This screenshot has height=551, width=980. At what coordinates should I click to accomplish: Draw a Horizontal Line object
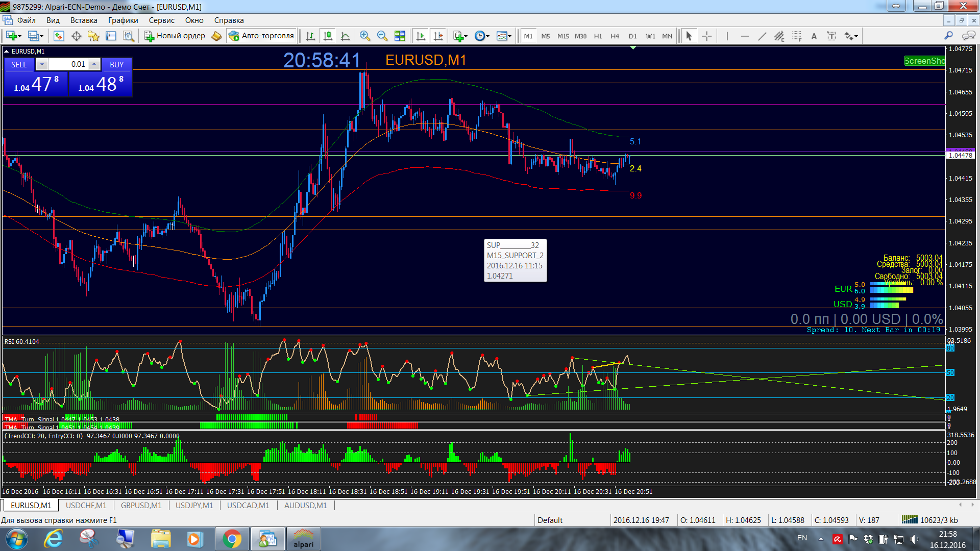(745, 36)
